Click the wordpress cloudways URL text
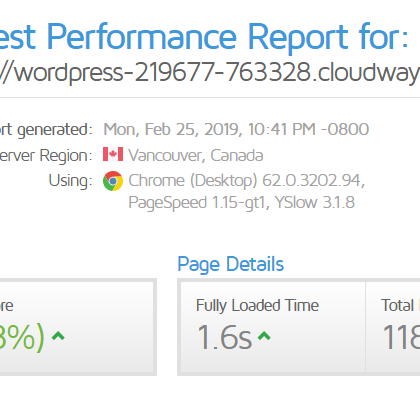Image resolution: width=420 pixels, height=398 pixels. (x=210, y=73)
